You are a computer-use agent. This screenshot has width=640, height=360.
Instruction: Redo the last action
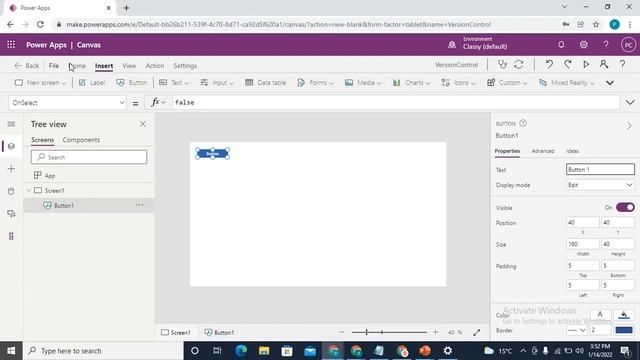[568, 64]
